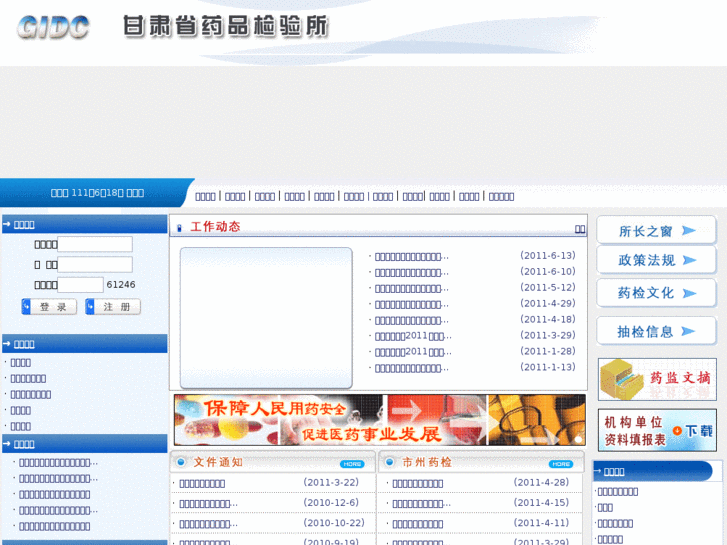Image resolution: width=727 pixels, height=545 pixels.
Task: Click the arrow icon on 药检文化
Action: tap(689, 293)
